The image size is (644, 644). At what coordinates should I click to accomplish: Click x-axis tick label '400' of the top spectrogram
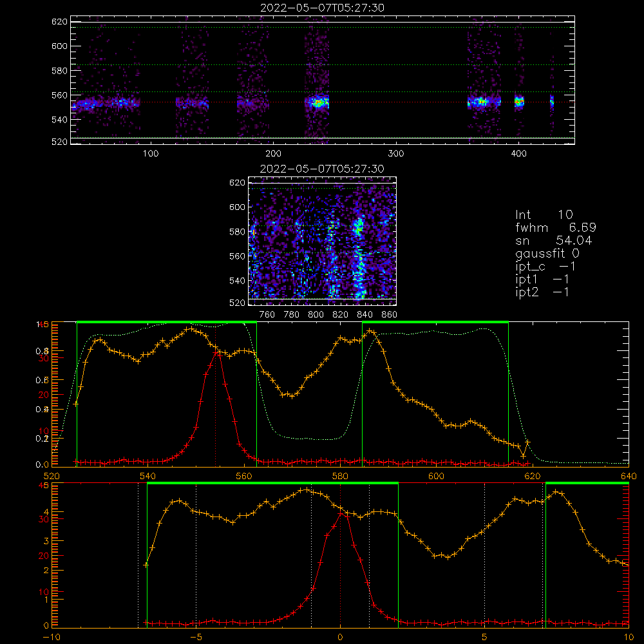(x=518, y=154)
